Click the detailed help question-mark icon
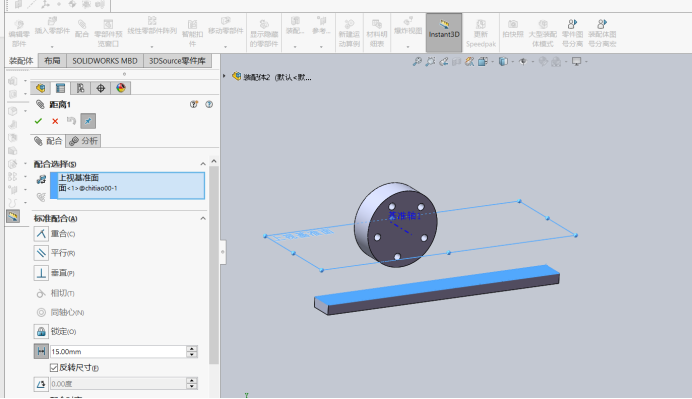This screenshot has height=399, width=692. click(194, 104)
